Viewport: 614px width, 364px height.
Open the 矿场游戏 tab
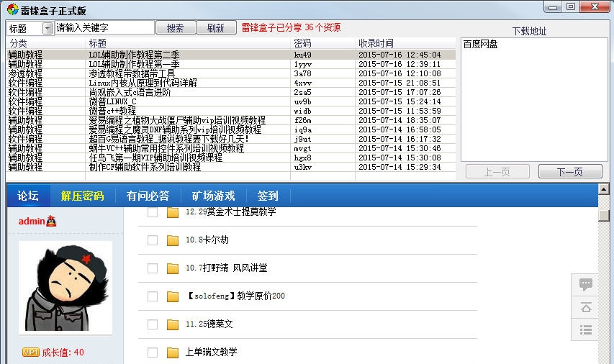(213, 196)
